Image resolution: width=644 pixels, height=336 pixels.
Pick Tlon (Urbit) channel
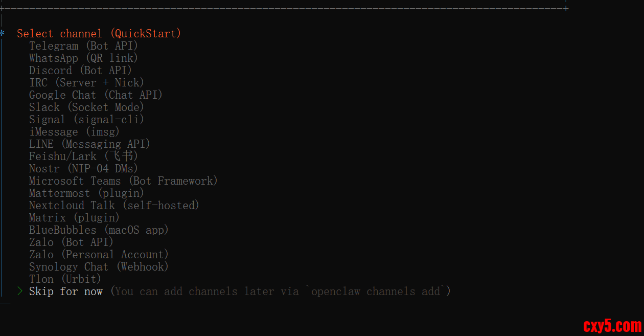pos(65,279)
